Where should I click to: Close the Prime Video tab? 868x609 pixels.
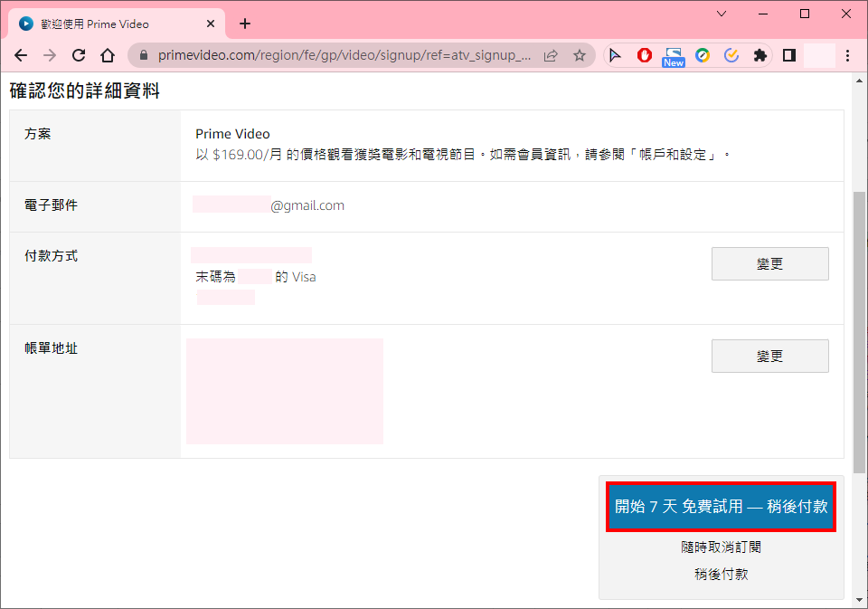(211, 24)
